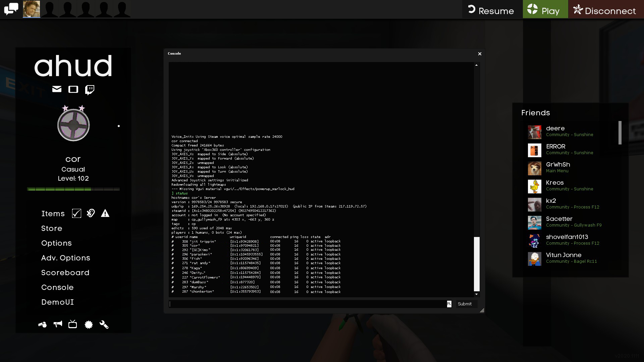Viewport: 644px width, 362px height.
Task: Click the envelope mail icon
Action: pyautogui.click(x=57, y=89)
